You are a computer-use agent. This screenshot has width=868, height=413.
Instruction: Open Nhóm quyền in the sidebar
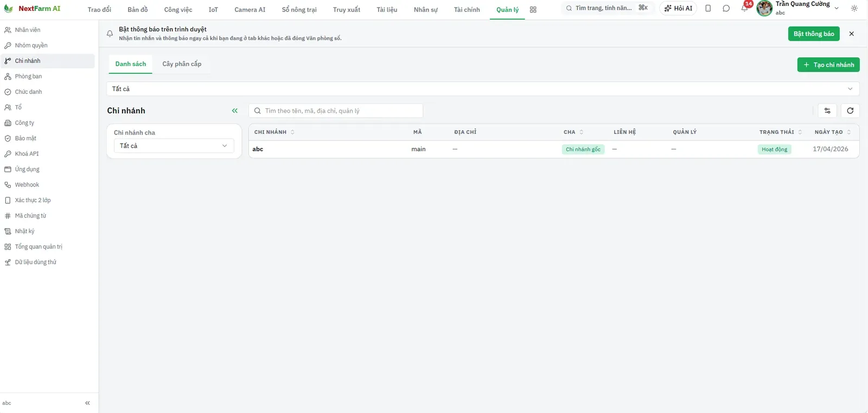48,46
